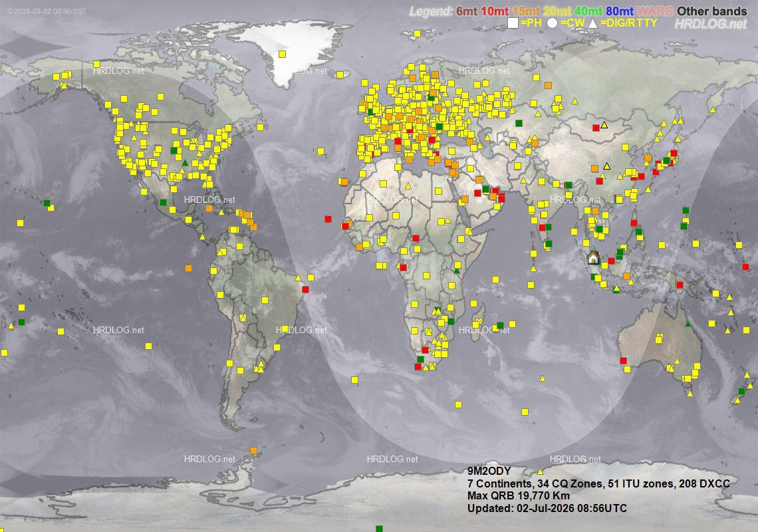Click the green triangle marker in the central United States

click(185, 162)
